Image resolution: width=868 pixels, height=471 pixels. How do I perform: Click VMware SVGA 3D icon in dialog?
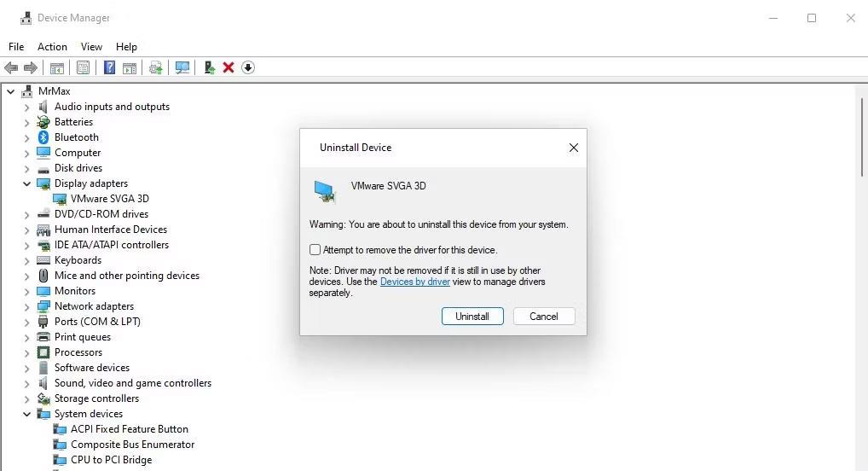324,191
